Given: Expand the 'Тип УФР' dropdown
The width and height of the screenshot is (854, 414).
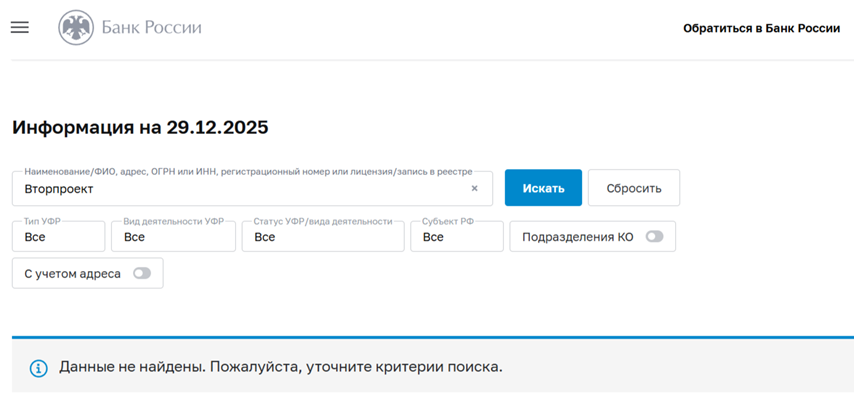Looking at the screenshot, I should pos(58,237).
